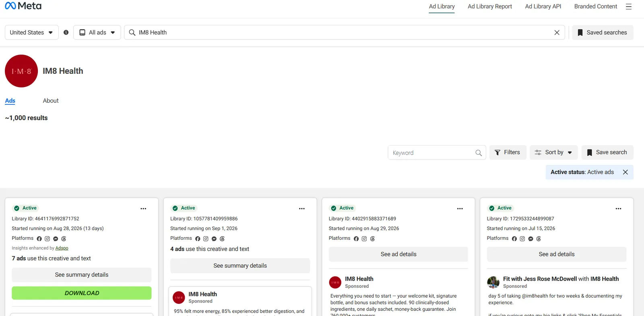Switch to the Ad Library tab
This screenshot has width=644, height=316.
[x=442, y=6]
